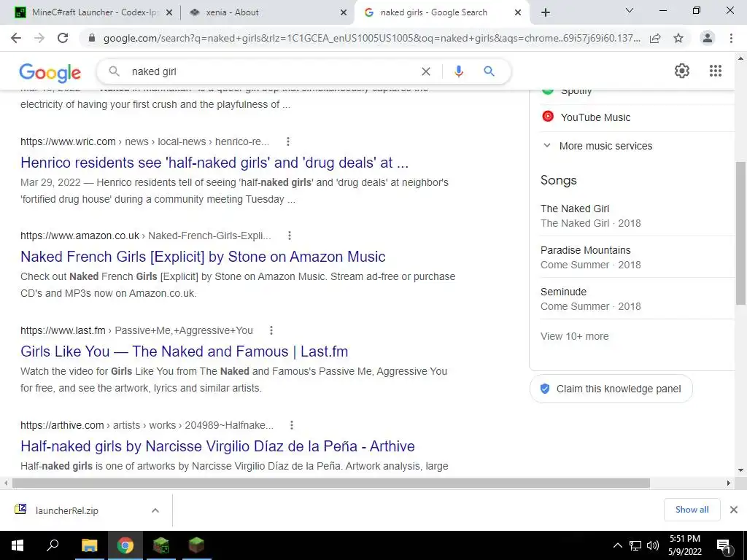
Task: Click the padlock site info icon
Action: point(92,38)
